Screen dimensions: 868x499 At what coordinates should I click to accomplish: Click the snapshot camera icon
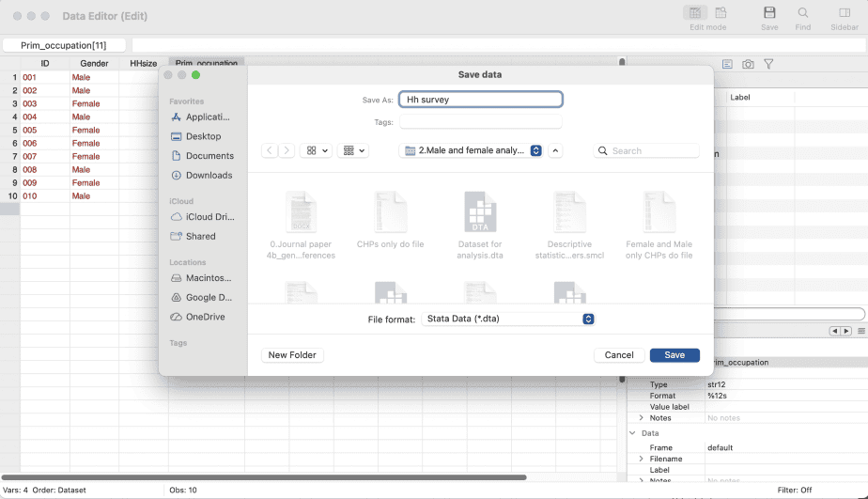tap(748, 64)
